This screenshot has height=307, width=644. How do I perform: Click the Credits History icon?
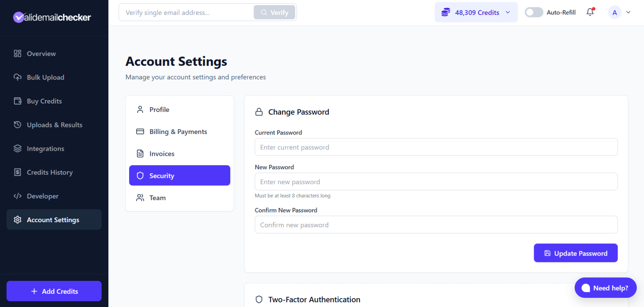tap(18, 172)
